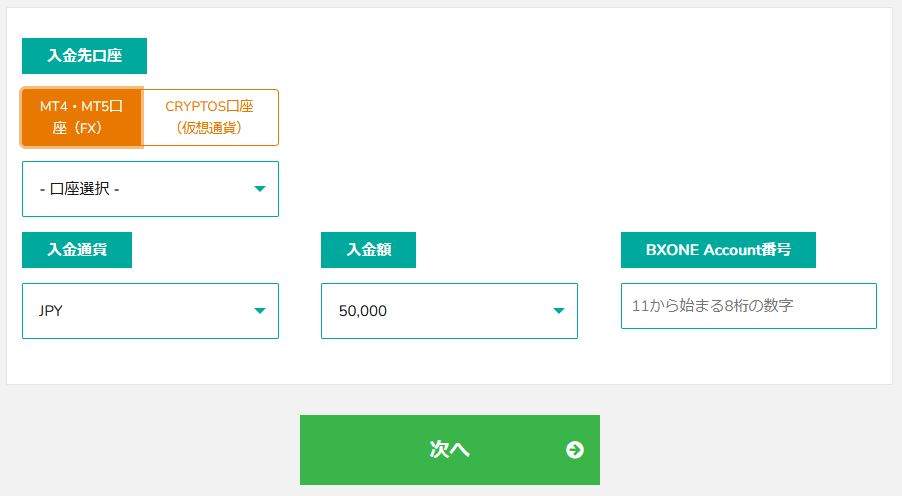
Task: Click the BXONE Account番号 heading label
Action: (x=718, y=250)
